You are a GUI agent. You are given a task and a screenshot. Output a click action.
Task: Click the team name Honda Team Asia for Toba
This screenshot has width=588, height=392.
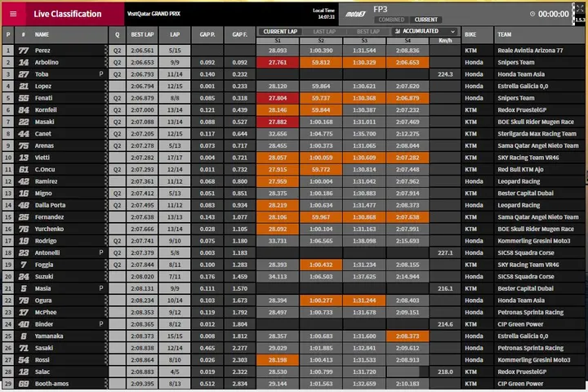click(521, 74)
